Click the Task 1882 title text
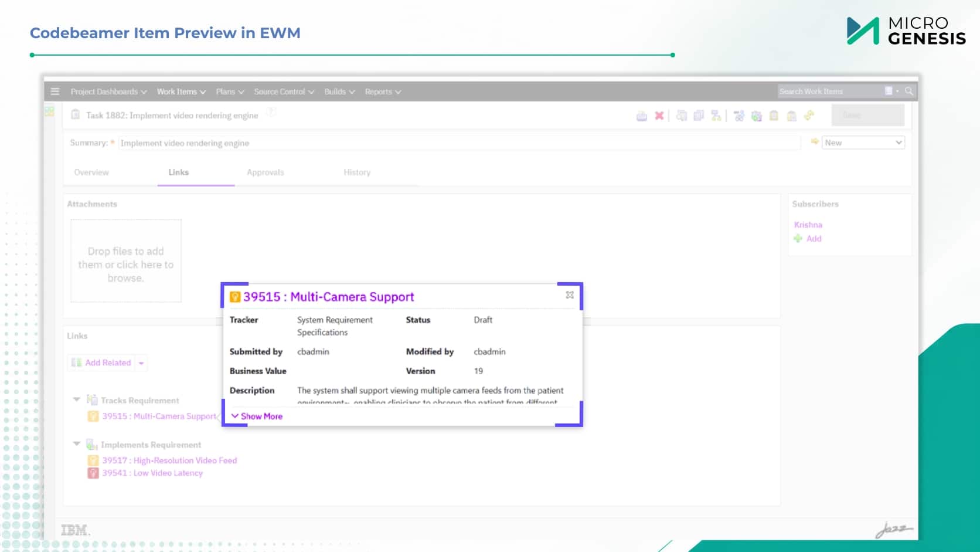The height and width of the screenshot is (552, 980). pos(172,116)
